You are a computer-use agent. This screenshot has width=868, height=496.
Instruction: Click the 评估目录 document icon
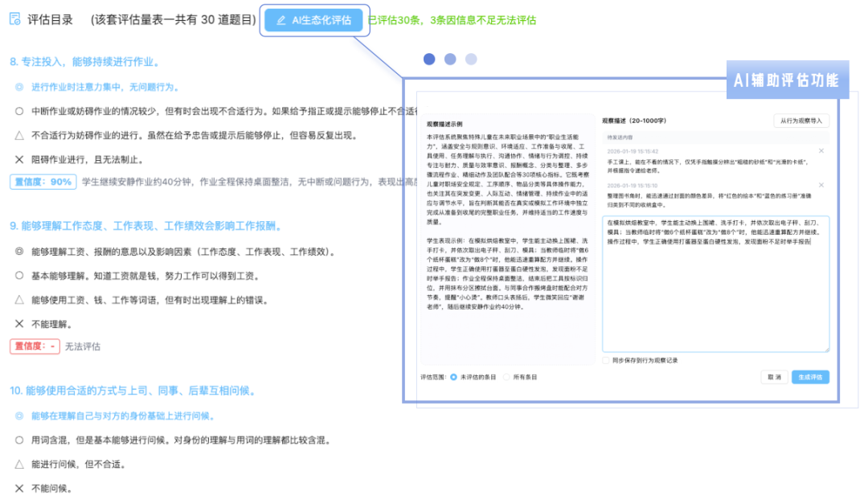coord(15,19)
